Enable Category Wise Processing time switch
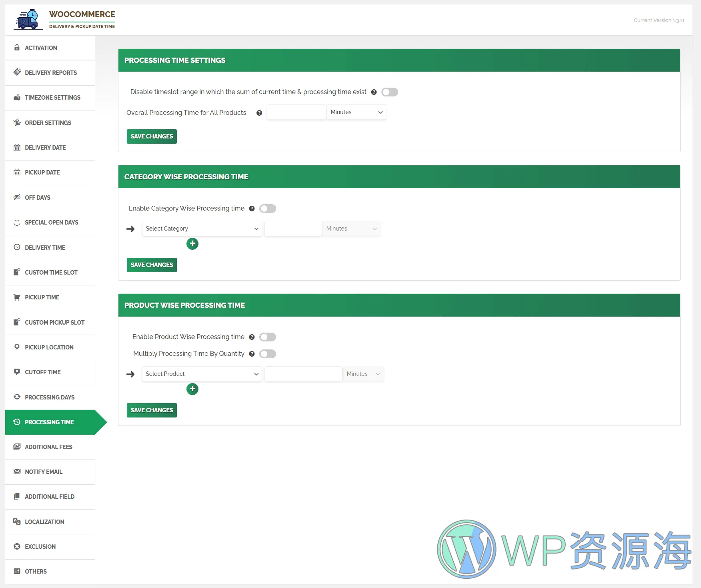The width and height of the screenshot is (701, 588). pos(267,209)
